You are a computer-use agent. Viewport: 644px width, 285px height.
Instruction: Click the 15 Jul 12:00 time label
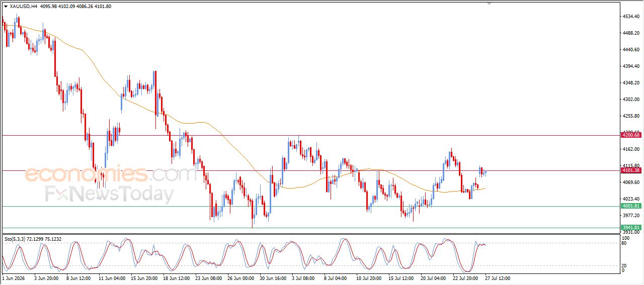point(401,278)
